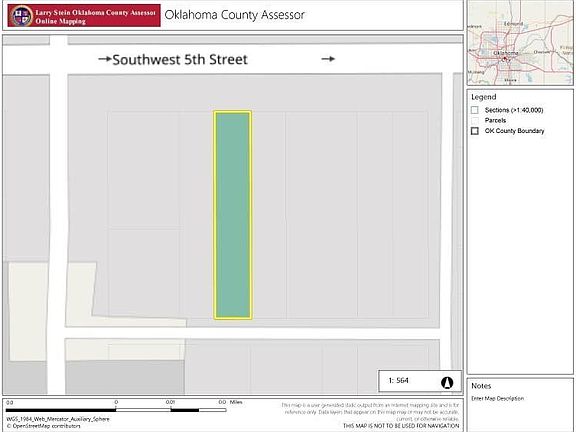576x432 pixels.
Task: Click the Legend heading
Action: 483,97
